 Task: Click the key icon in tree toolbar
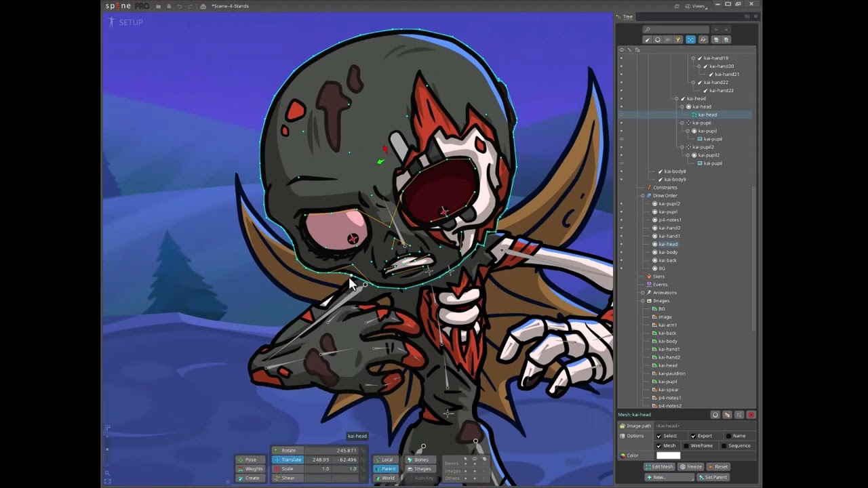[703, 40]
